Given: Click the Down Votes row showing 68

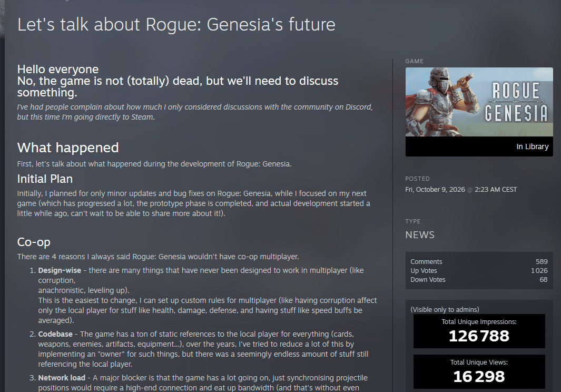Looking at the screenshot, I should point(479,280).
